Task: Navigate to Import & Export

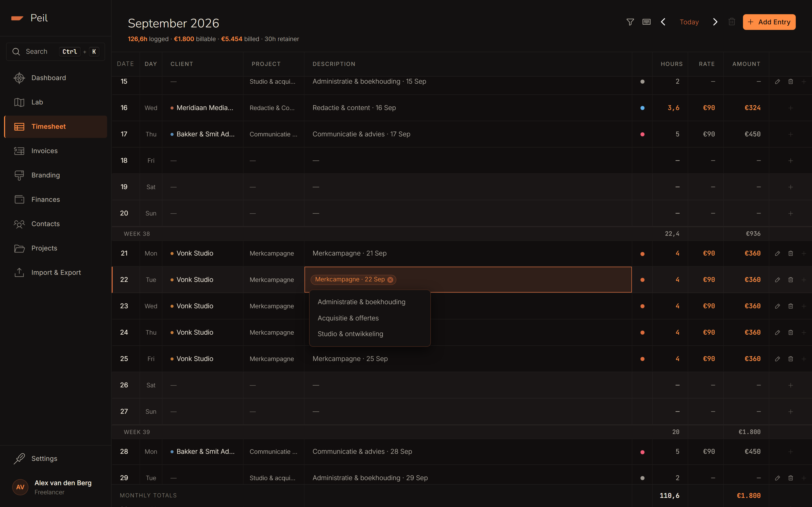Action: coord(56,273)
